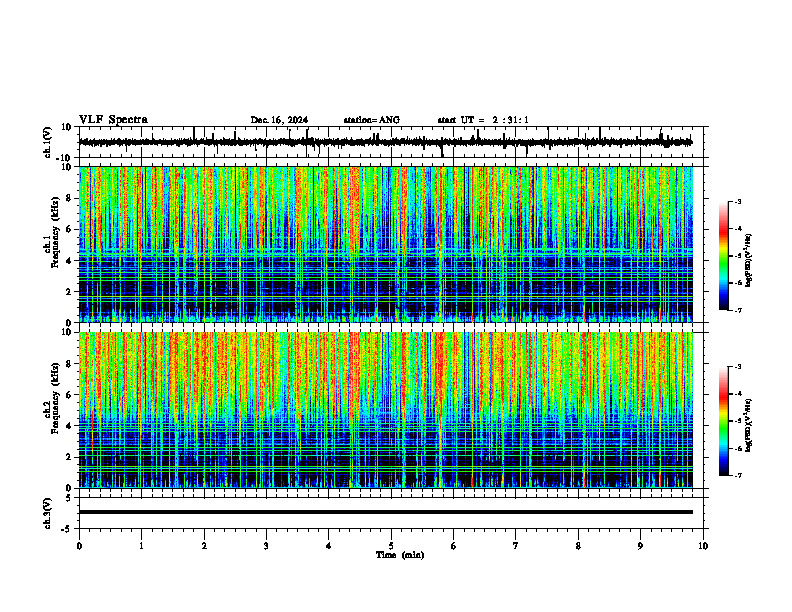Click the 'station= ANG' header label
This screenshot has width=792, height=612.
pos(371,120)
